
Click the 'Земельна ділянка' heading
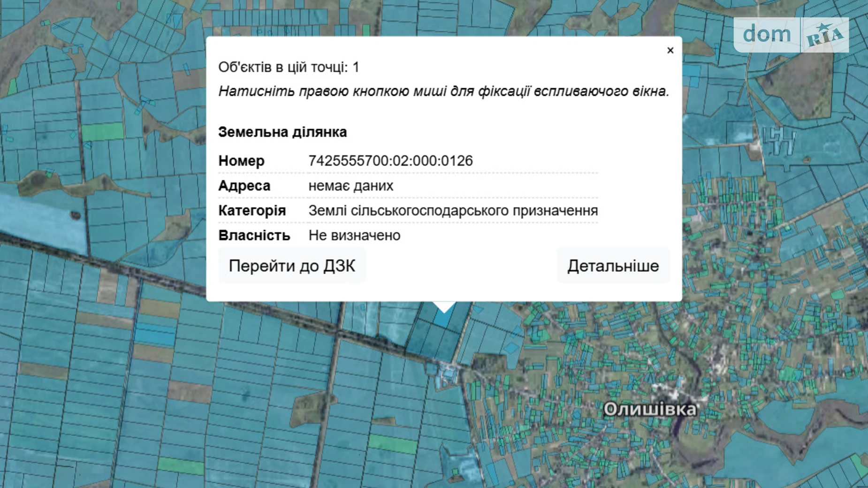[282, 132]
